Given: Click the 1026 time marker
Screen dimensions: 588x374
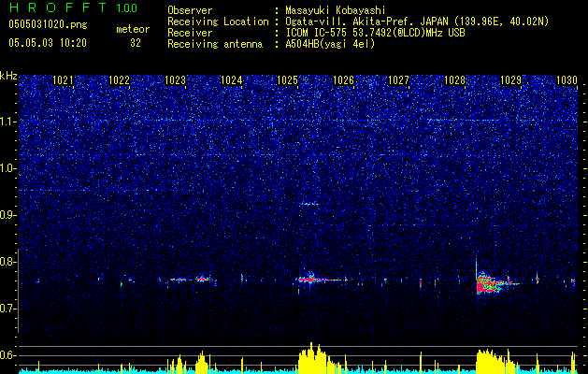Looking at the screenshot, I should pos(343,80).
